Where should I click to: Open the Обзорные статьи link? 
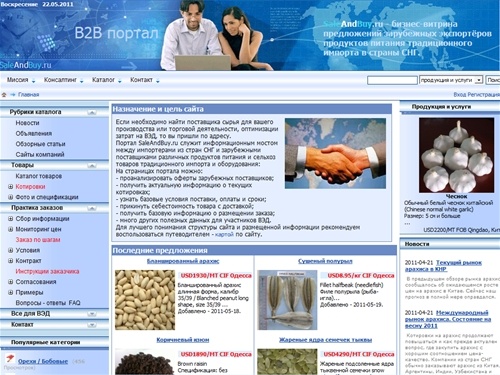click(40, 144)
